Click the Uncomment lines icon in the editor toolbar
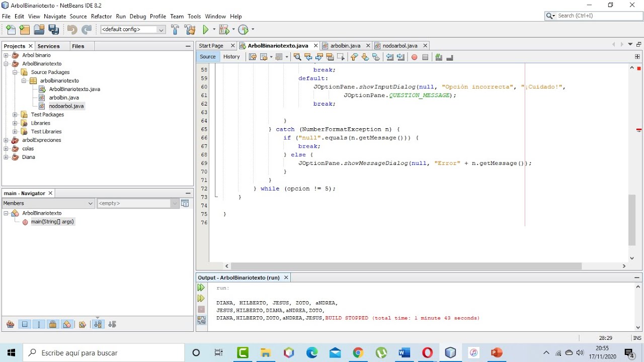Screen dimensions: 644x362 (450, 57)
